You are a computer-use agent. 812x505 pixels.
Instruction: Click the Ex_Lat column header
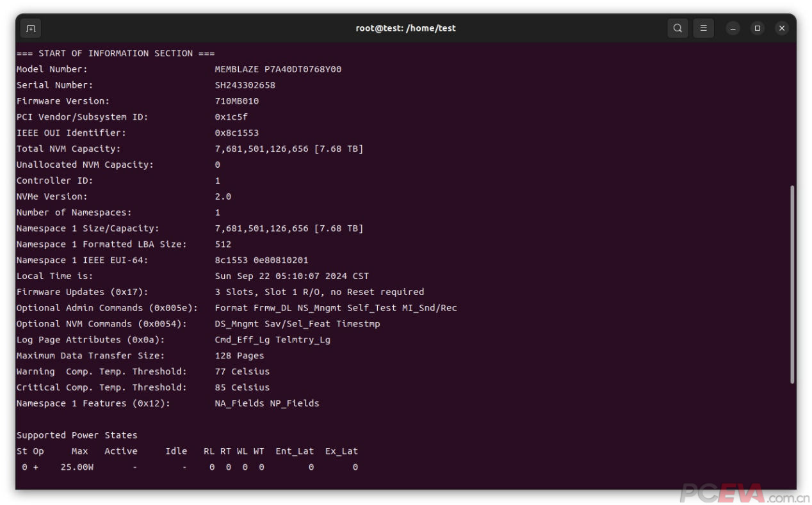[341, 451]
